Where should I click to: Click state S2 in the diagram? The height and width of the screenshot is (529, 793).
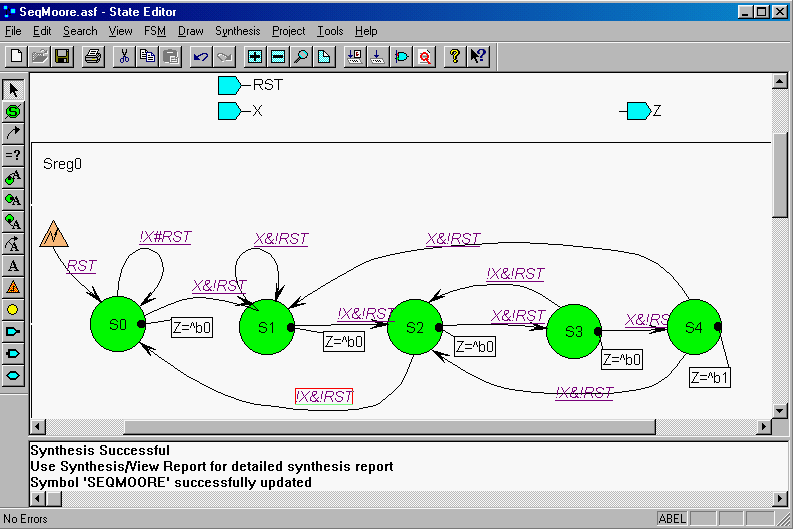click(x=415, y=326)
